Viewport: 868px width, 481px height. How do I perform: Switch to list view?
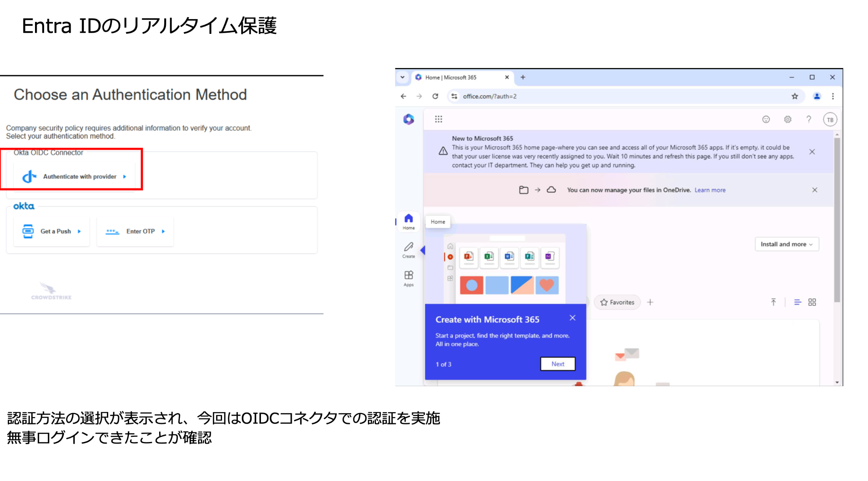tap(798, 302)
